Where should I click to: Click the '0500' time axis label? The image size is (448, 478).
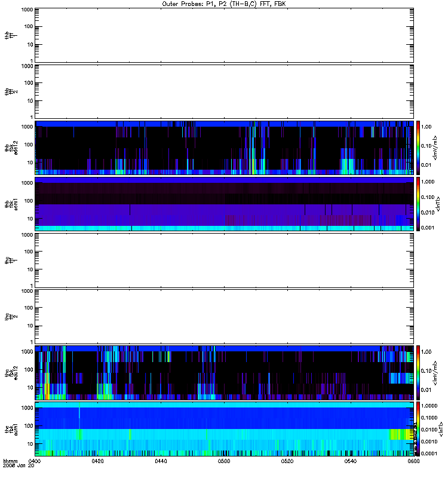point(224,461)
